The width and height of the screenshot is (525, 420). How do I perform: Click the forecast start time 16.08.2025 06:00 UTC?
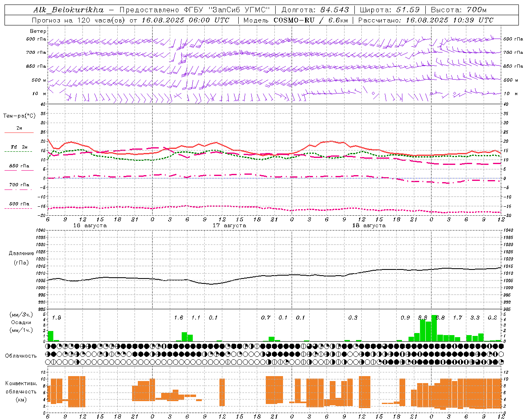[185, 20]
